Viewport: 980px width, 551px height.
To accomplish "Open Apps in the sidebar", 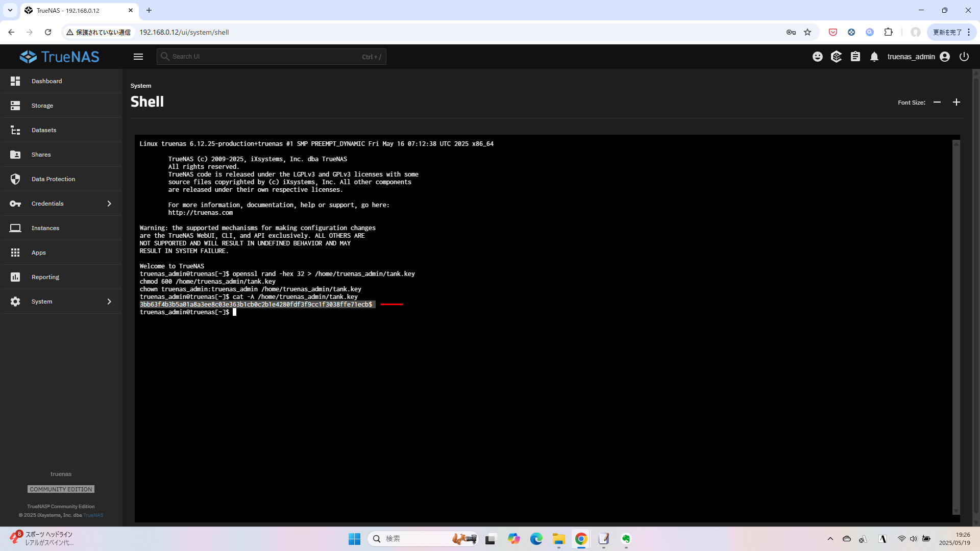I will (x=61, y=253).
